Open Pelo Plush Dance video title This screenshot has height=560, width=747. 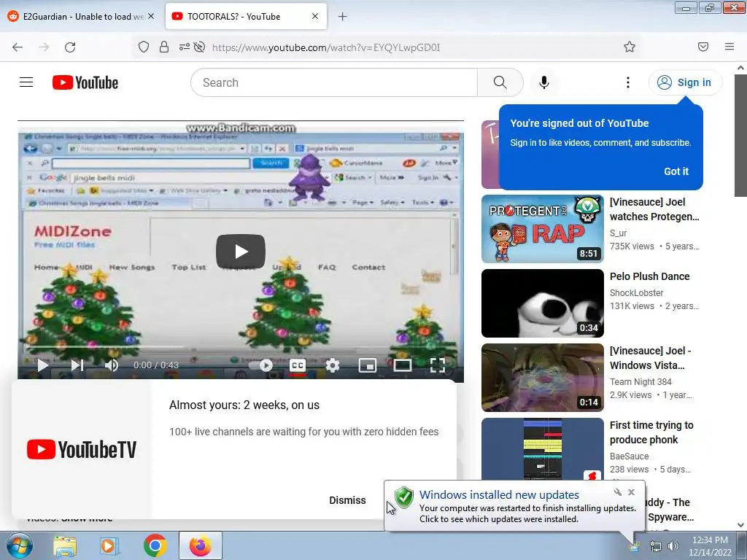(649, 276)
